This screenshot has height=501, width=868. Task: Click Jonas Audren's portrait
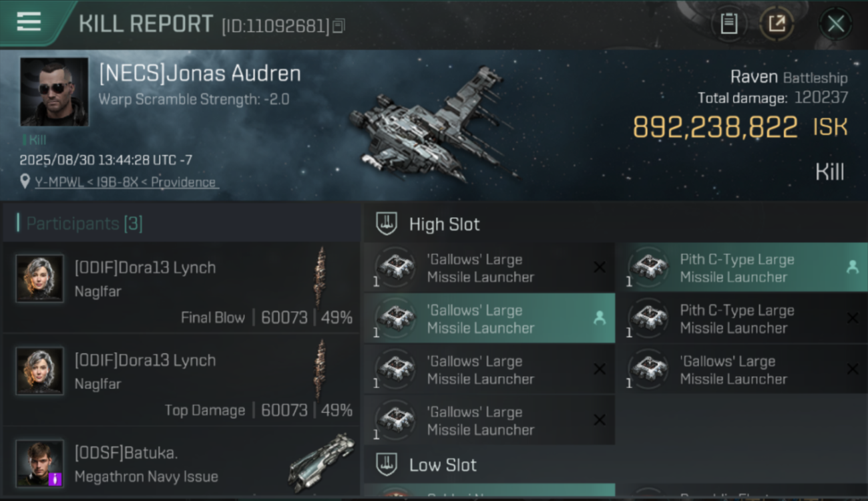point(54,92)
